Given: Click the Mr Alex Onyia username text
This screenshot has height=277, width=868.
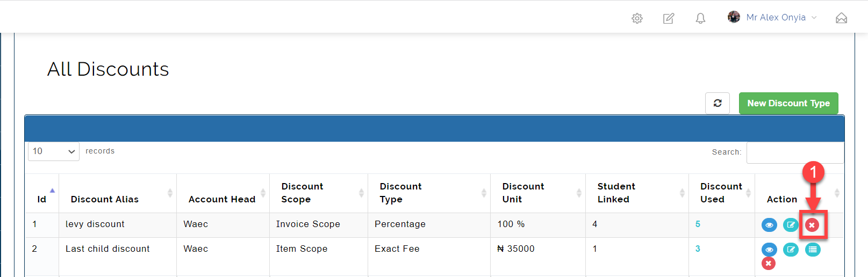Looking at the screenshot, I should [776, 17].
